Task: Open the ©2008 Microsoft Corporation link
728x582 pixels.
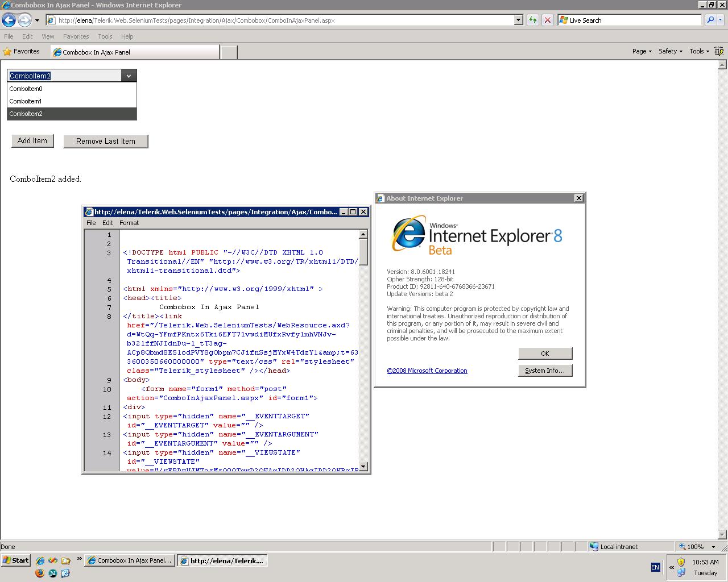Action: [427, 371]
